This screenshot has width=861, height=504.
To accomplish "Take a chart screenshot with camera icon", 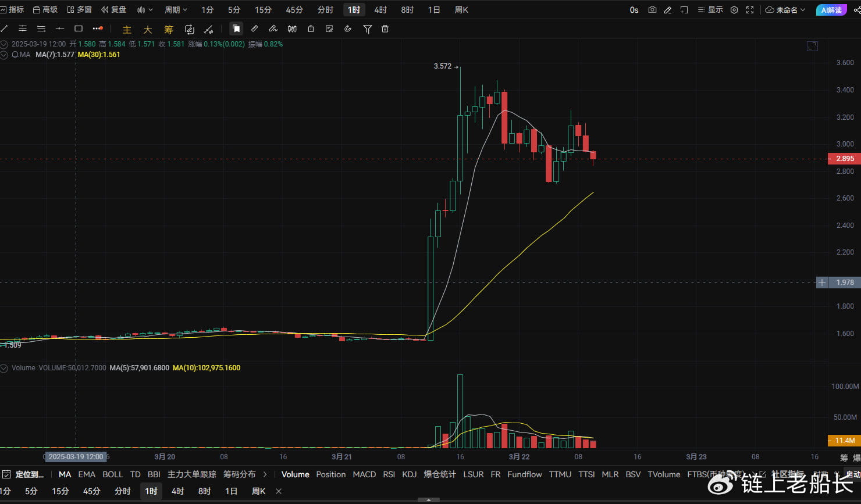I will pyautogui.click(x=652, y=10).
